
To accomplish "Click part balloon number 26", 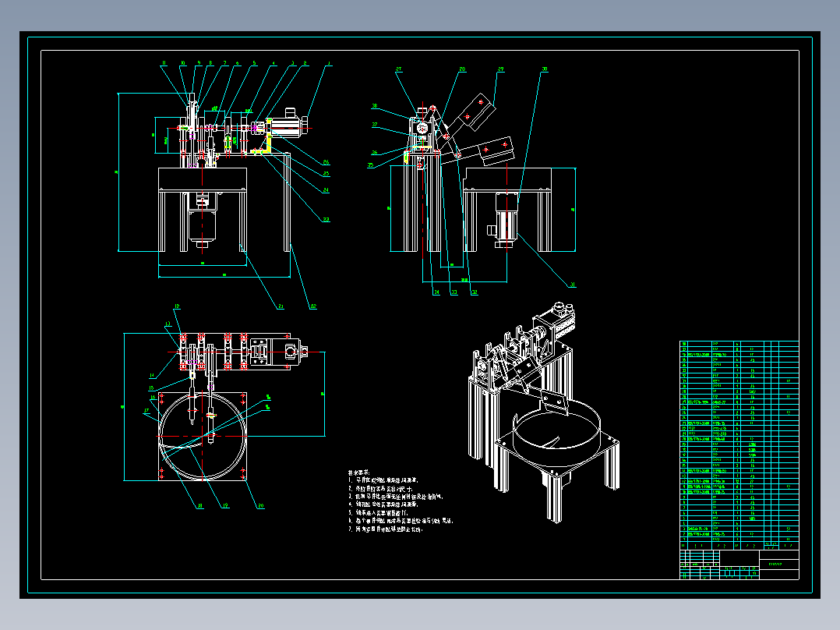I will tap(326, 162).
